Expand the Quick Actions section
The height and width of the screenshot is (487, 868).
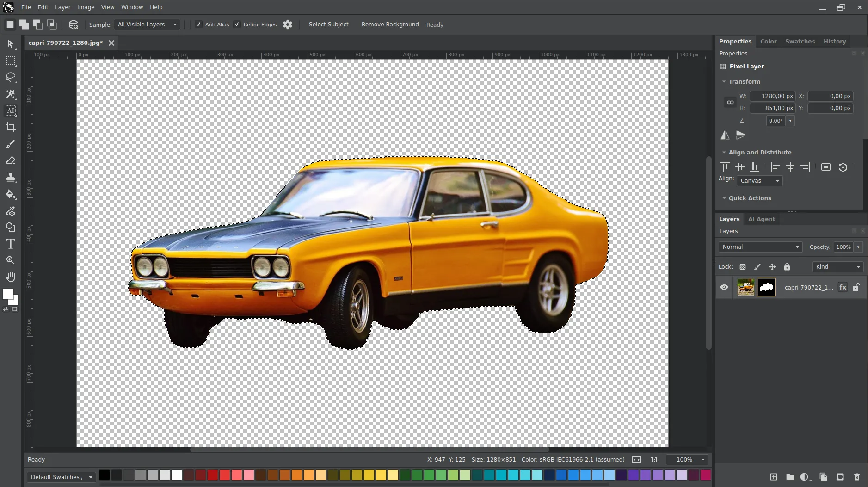point(724,198)
